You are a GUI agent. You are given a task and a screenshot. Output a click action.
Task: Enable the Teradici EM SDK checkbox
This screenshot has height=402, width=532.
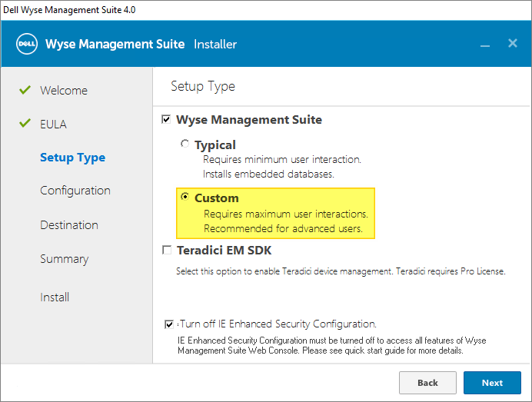click(166, 250)
